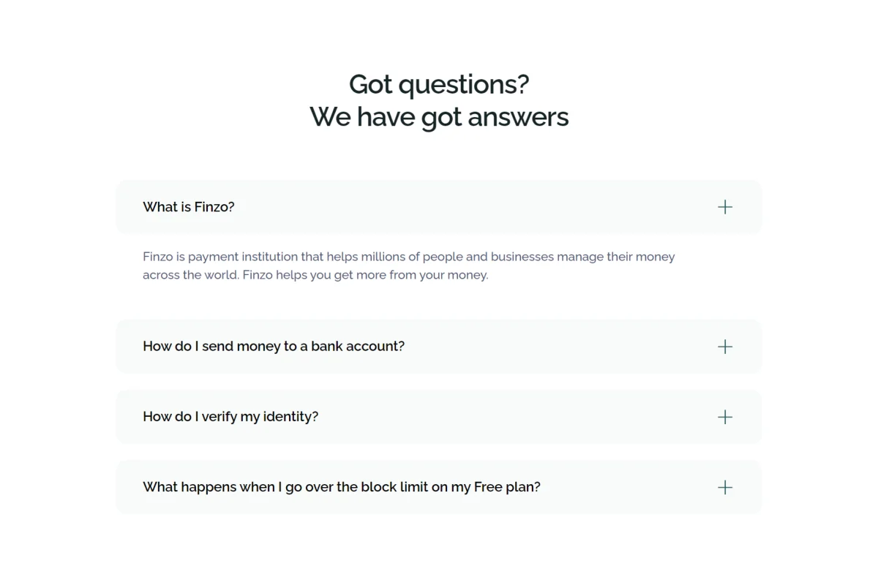Select the verify my identity question title
This screenshot has width=878, height=588.
230,417
